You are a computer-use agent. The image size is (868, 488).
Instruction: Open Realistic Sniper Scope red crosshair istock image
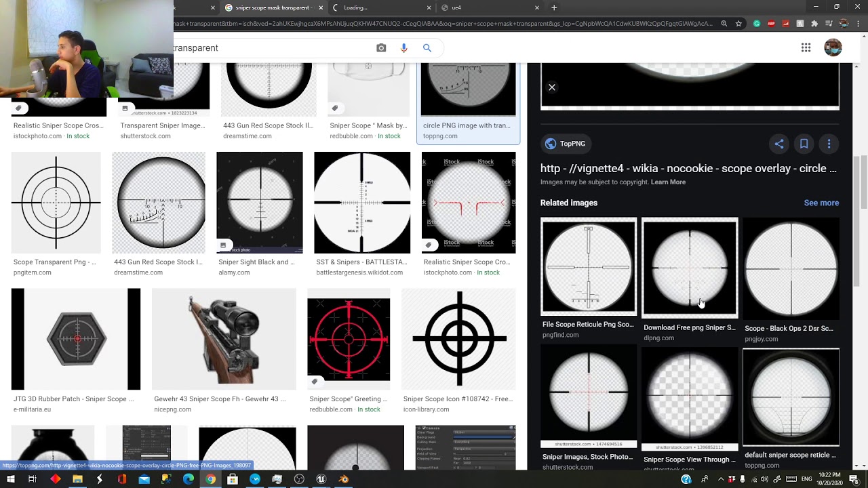469,203
